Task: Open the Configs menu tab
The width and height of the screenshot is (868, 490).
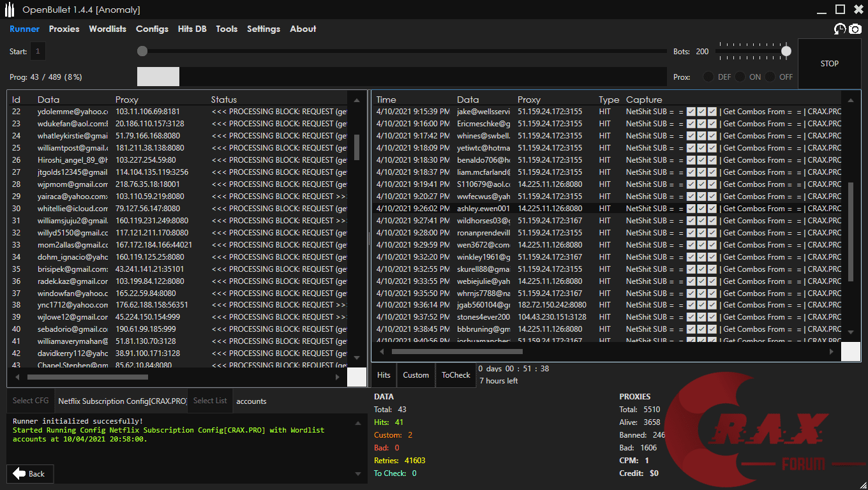Action: point(152,29)
